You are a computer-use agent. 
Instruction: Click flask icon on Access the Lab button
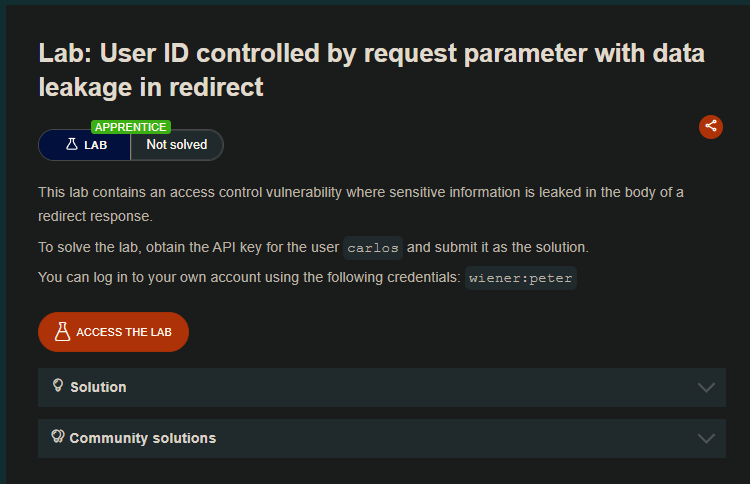[62, 332]
